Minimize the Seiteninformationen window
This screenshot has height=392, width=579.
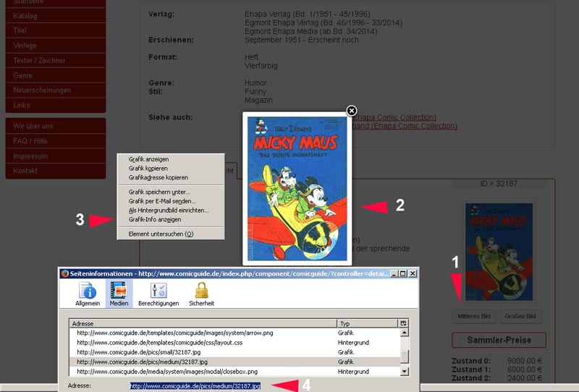[394, 273]
